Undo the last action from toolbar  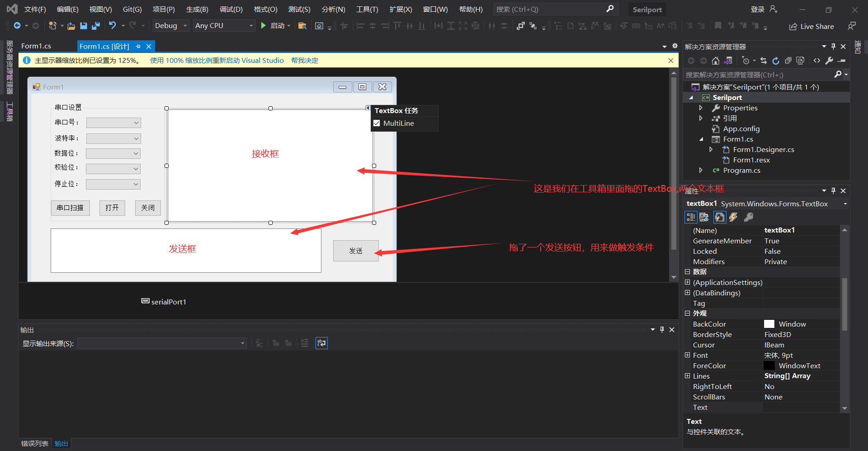113,26
